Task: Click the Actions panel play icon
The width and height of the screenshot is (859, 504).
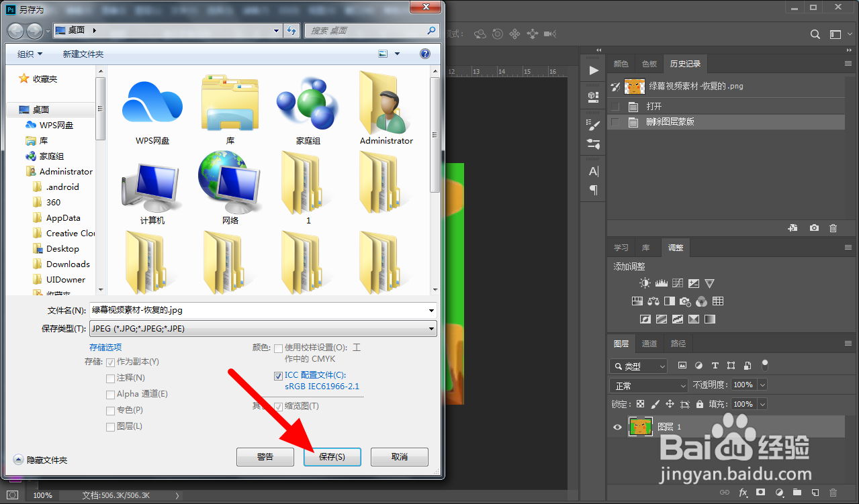Action: (593, 70)
